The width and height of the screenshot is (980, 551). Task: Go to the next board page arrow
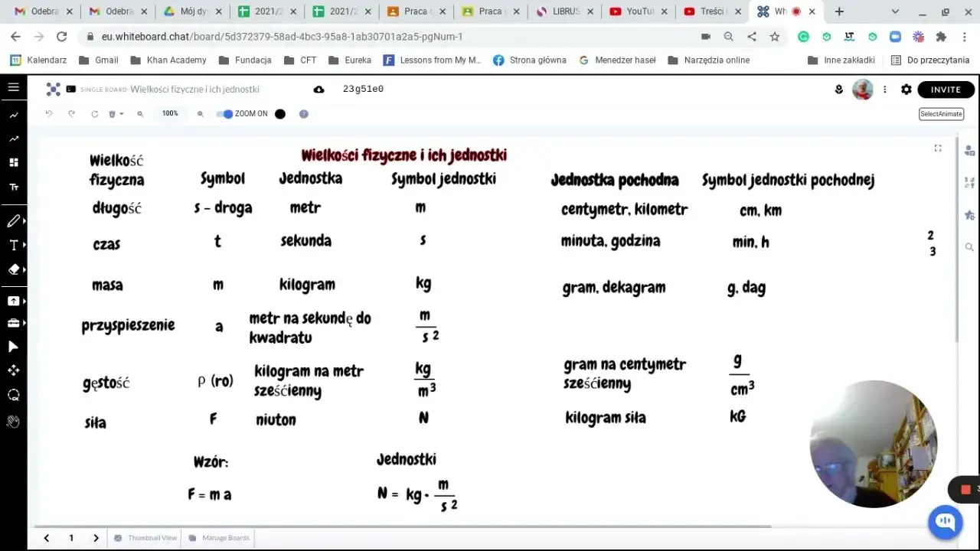pyautogui.click(x=96, y=537)
